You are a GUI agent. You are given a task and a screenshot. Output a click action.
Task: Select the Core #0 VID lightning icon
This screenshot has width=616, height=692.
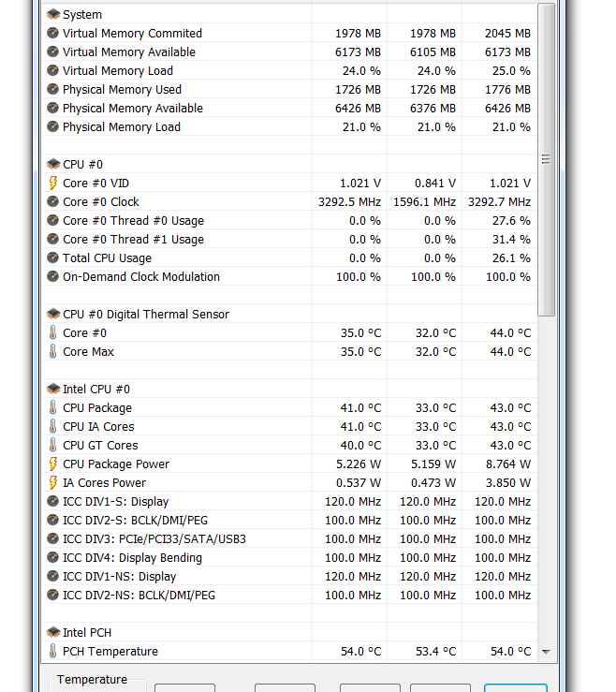[53, 184]
